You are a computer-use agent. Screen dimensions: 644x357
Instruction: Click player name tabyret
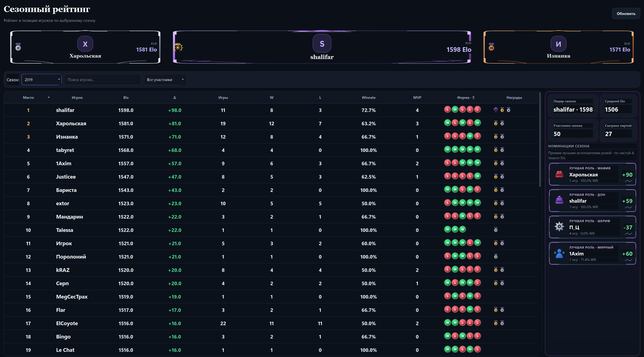(65, 150)
